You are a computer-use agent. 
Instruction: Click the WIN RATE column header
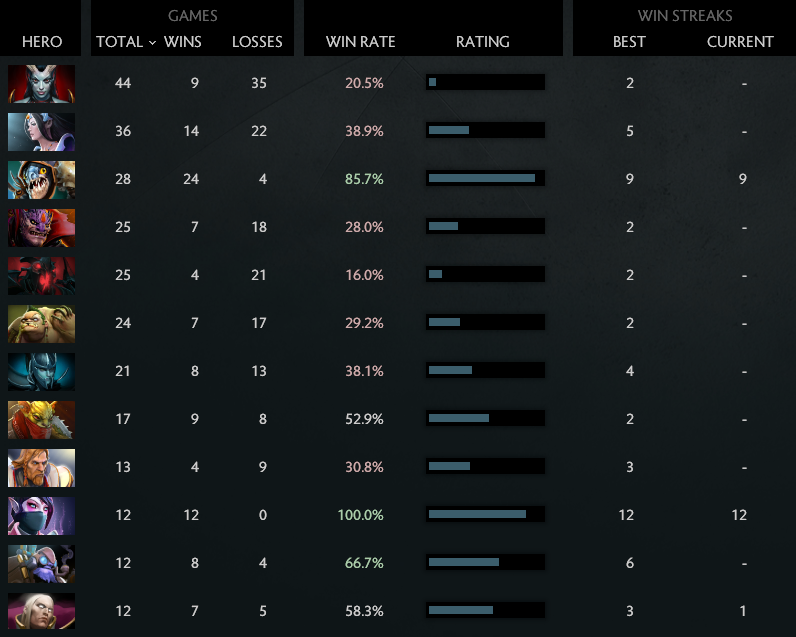(x=360, y=42)
